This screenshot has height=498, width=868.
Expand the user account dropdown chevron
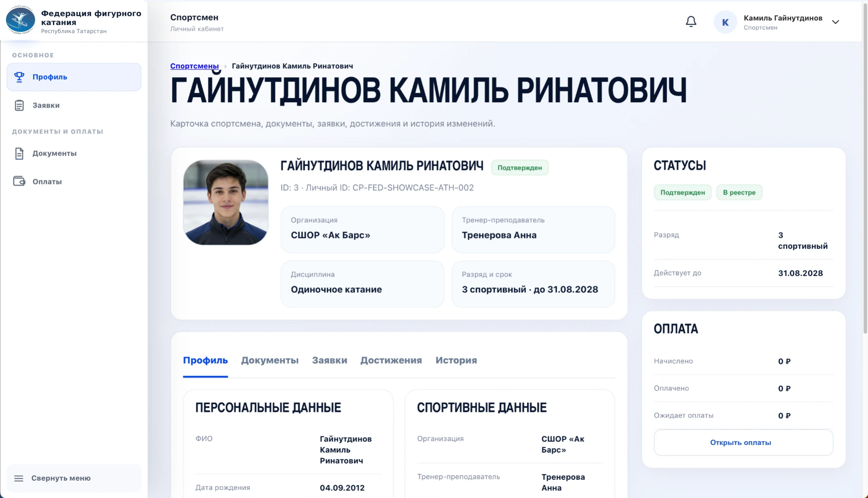point(835,22)
